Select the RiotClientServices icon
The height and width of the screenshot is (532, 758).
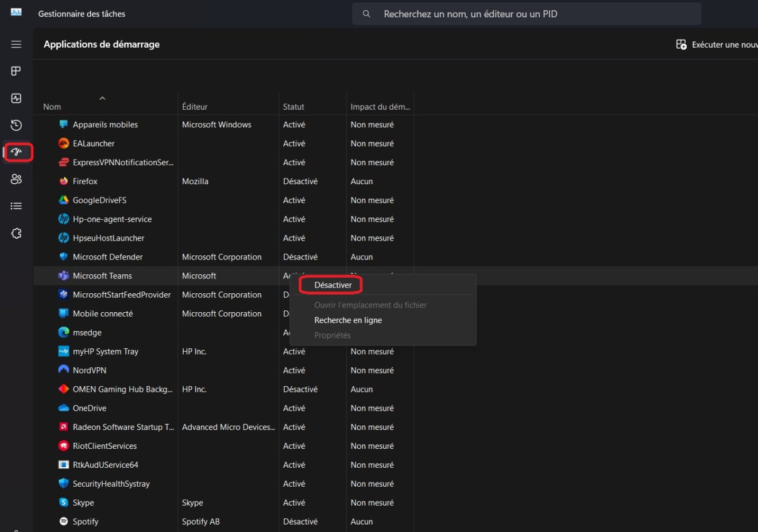click(x=64, y=446)
